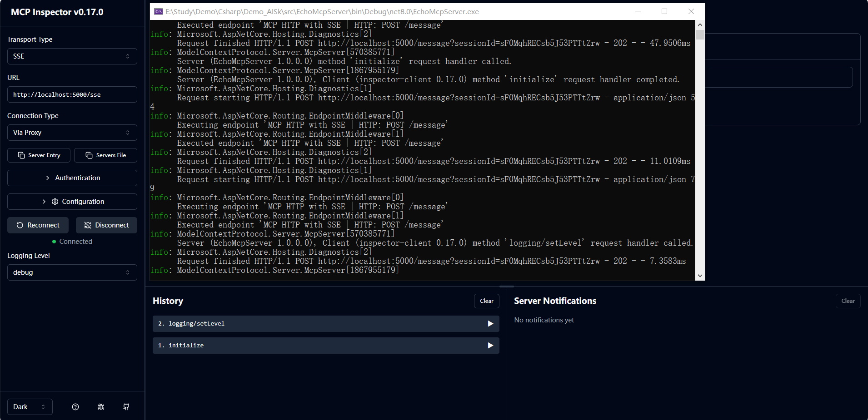Click the panel divider handle above History
This screenshot has width=868, height=420.
[x=507, y=287]
